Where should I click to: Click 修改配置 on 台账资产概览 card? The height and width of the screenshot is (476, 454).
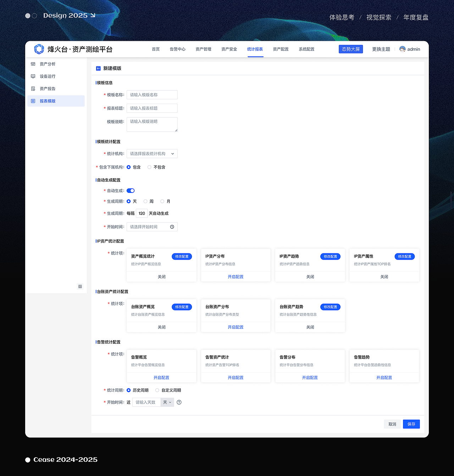click(x=182, y=307)
